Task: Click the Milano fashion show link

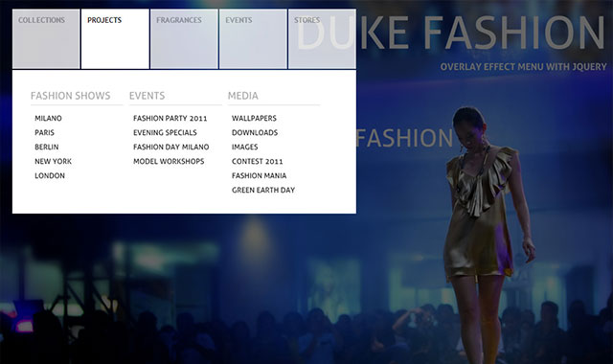Action: [x=48, y=118]
